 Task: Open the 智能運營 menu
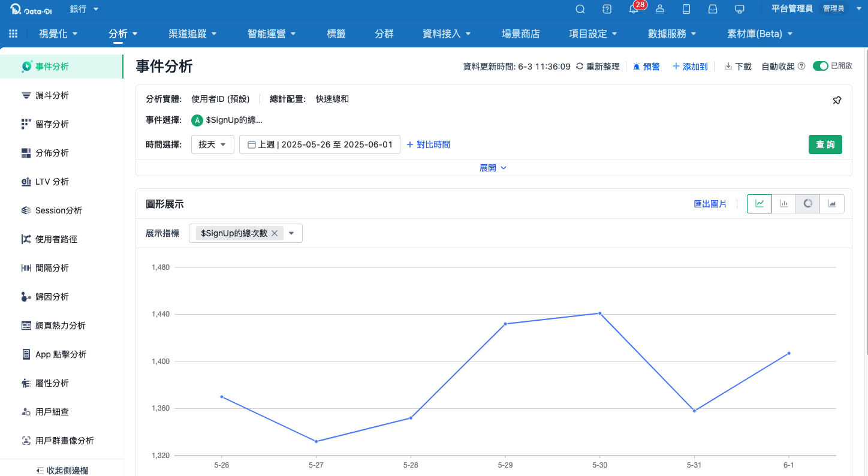pyautogui.click(x=272, y=34)
